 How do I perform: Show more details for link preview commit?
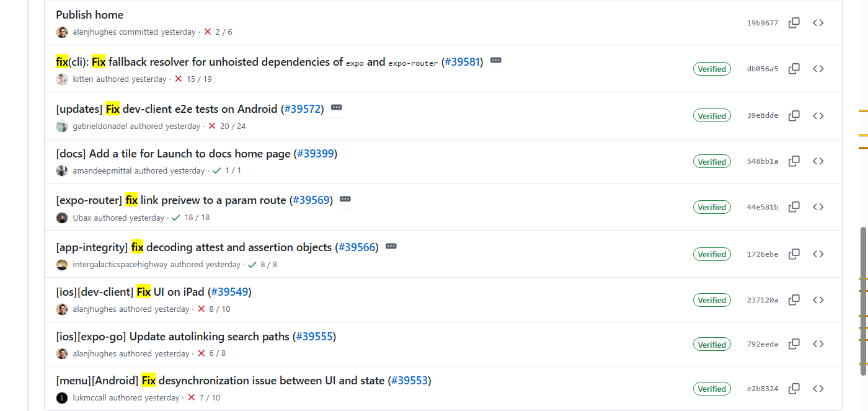(x=345, y=199)
